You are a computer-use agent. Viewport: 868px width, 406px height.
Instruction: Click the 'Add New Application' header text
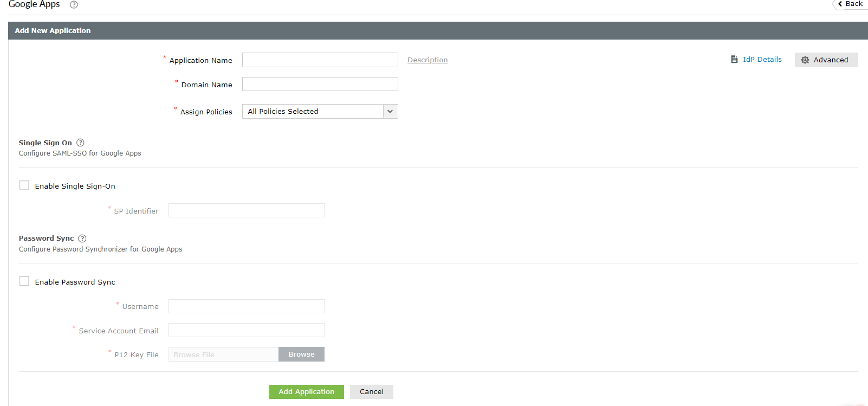[x=53, y=31]
